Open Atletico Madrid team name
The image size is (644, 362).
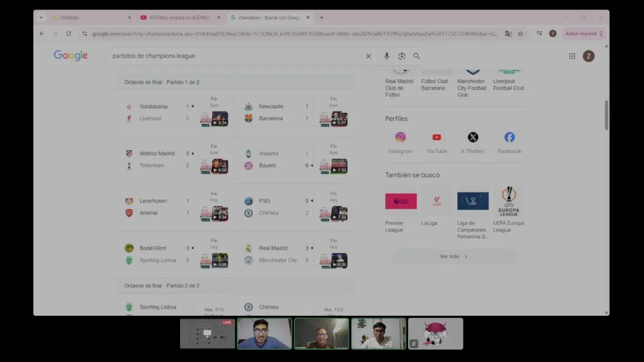[157, 153]
